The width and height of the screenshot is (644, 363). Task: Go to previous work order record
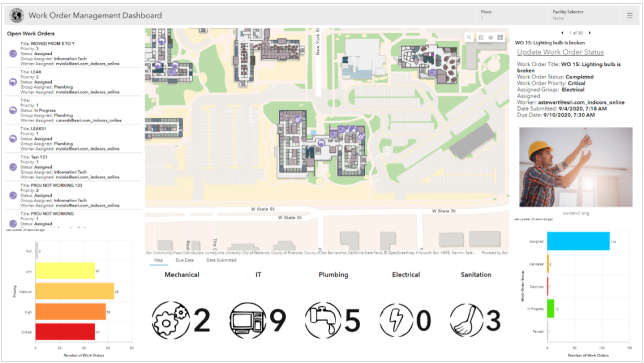click(x=562, y=33)
